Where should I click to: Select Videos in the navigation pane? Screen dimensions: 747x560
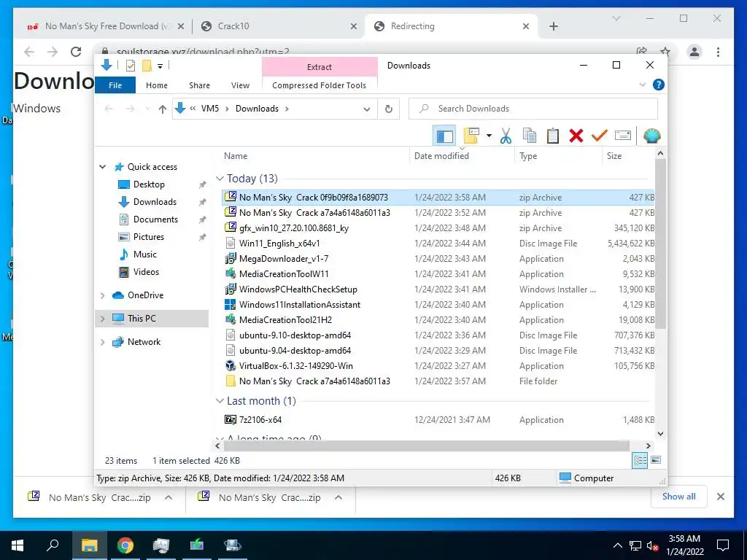click(x=146, y=272)
